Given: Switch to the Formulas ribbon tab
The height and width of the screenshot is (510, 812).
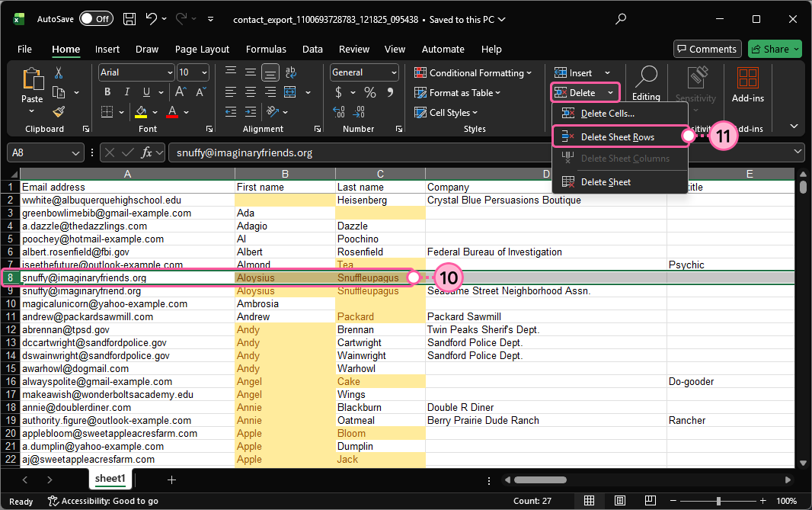Looking at the screenshot, I should (x=266, y=50).
